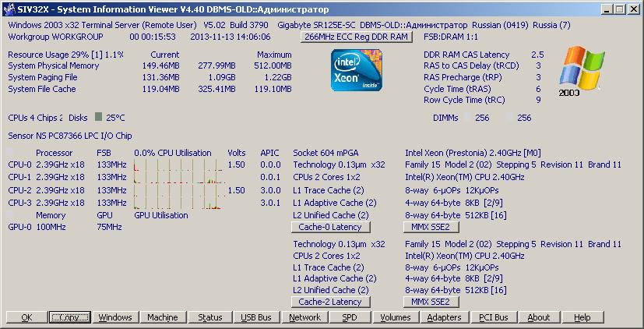Show SPD memory details
Image resolution: width=644 pixels, height=329 pixels.
tap(350, 317)
